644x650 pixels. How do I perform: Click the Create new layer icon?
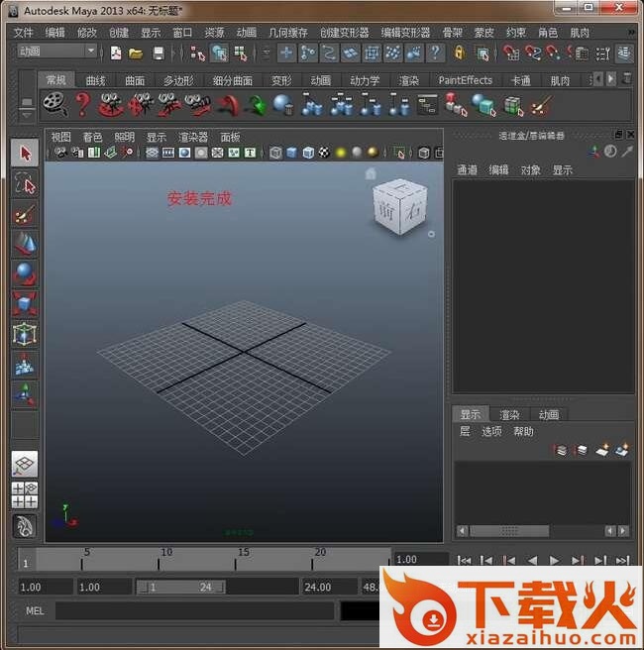tap(602, 450)
